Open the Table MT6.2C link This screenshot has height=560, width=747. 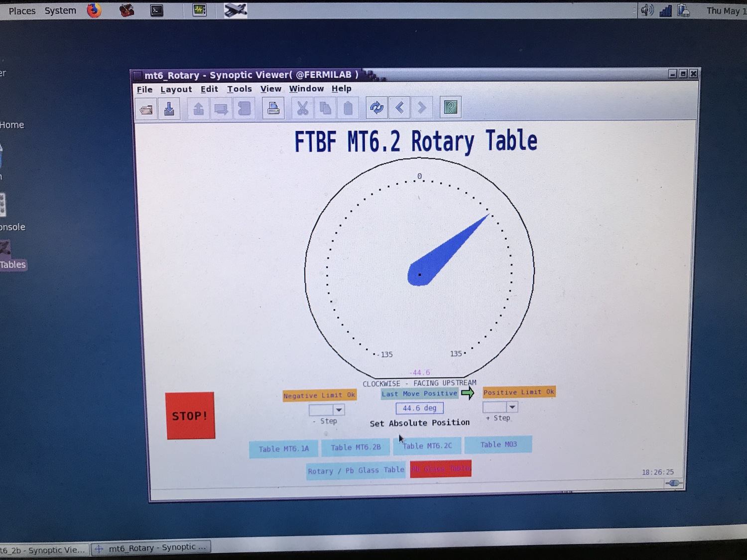coord(427,446)
